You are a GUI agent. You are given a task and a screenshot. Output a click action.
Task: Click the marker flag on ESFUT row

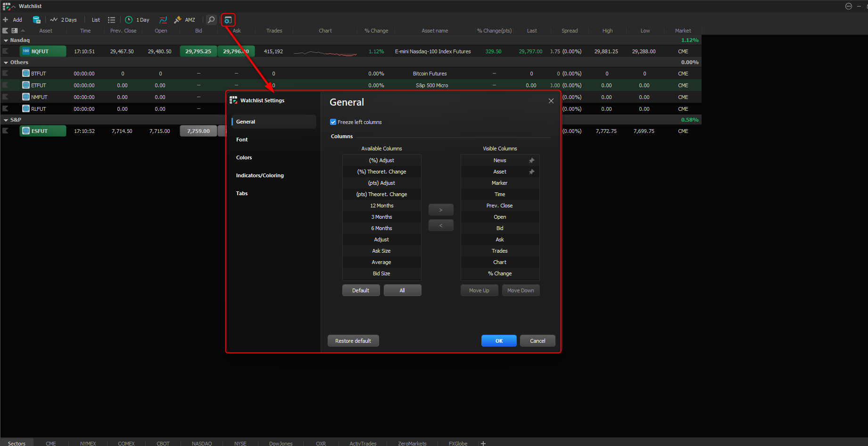point(5,131)
